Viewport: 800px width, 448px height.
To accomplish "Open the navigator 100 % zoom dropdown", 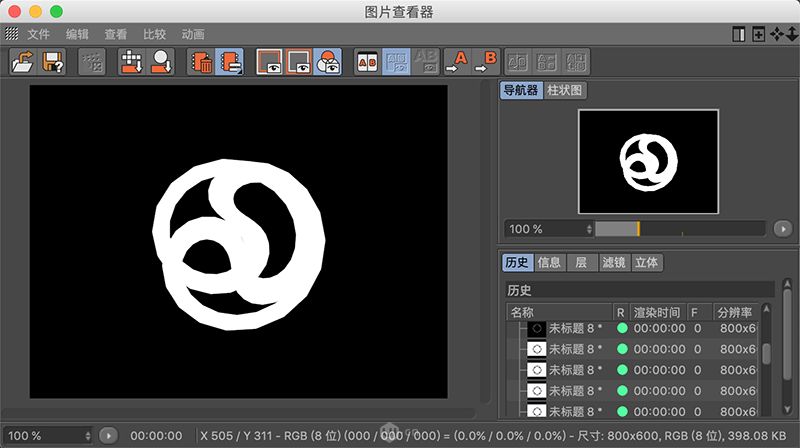I will pos(549,229).
